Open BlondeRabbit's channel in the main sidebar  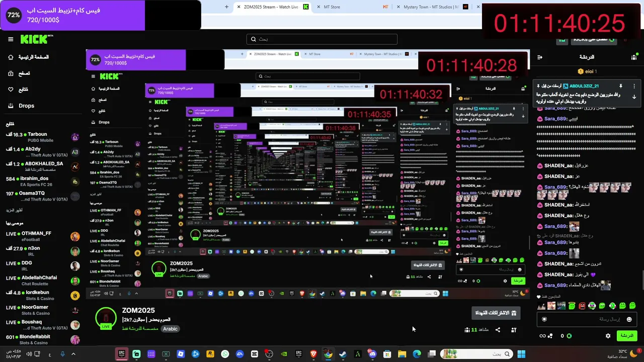pyautogui.click(x=42, y=340)
